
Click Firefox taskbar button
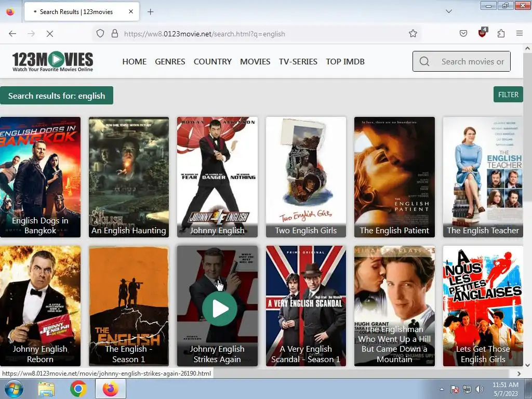tap(111, 389)
